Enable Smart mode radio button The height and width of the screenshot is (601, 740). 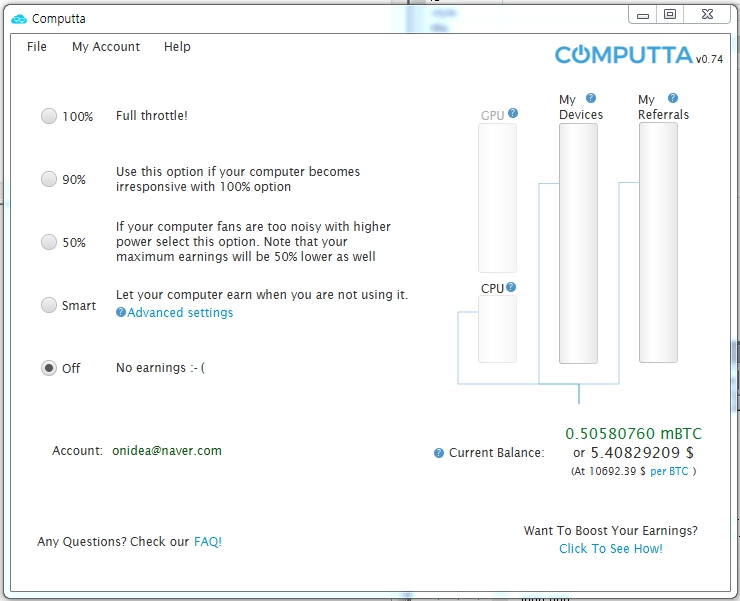tap(49, 305)
